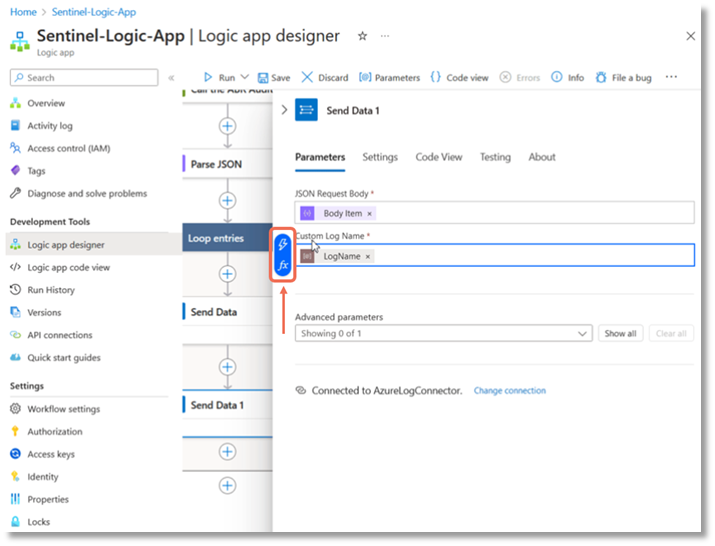Switch to the Code View tab
The height and width of the screenshot is (546, 715).
pos(439,157)
